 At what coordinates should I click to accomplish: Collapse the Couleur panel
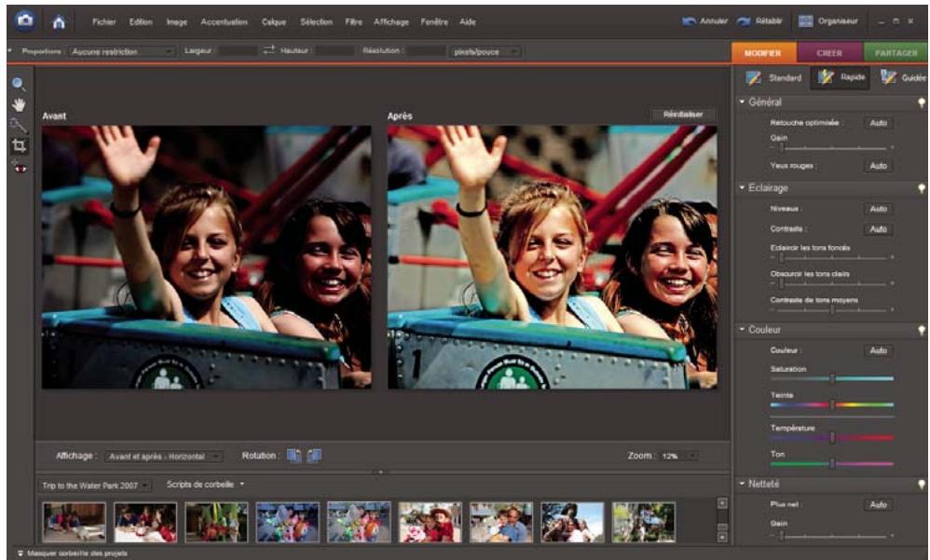pos(741,329)
